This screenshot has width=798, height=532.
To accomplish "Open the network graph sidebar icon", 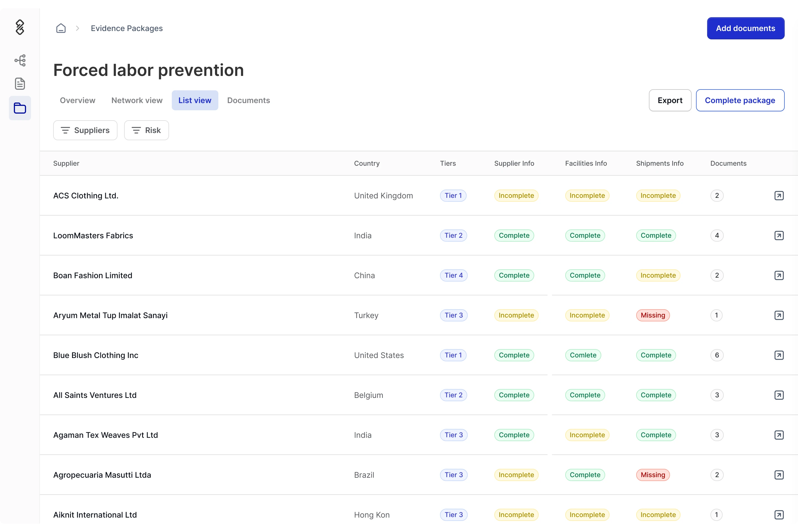I will 20,60.
